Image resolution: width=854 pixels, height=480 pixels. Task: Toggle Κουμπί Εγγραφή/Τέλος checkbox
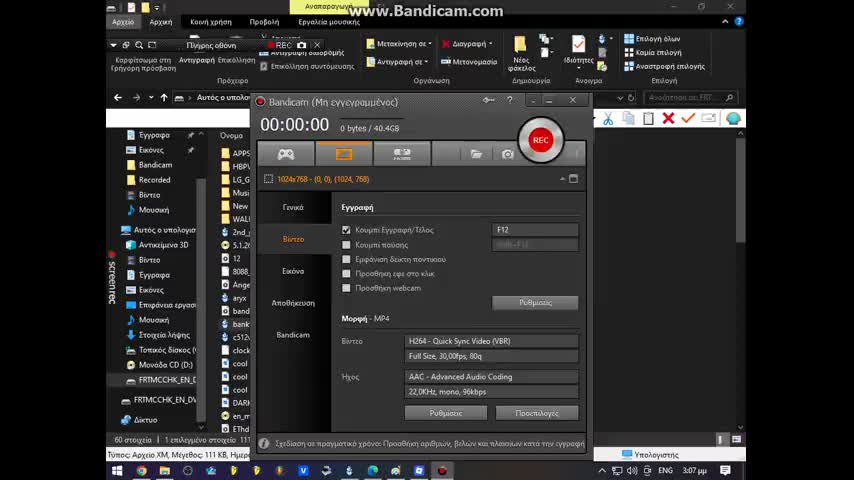346,230
